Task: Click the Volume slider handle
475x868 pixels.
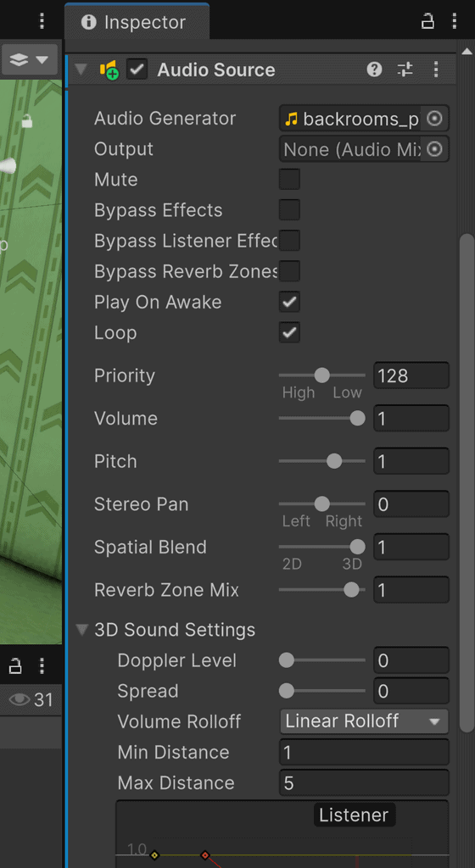Action: [x=358, y=418]
